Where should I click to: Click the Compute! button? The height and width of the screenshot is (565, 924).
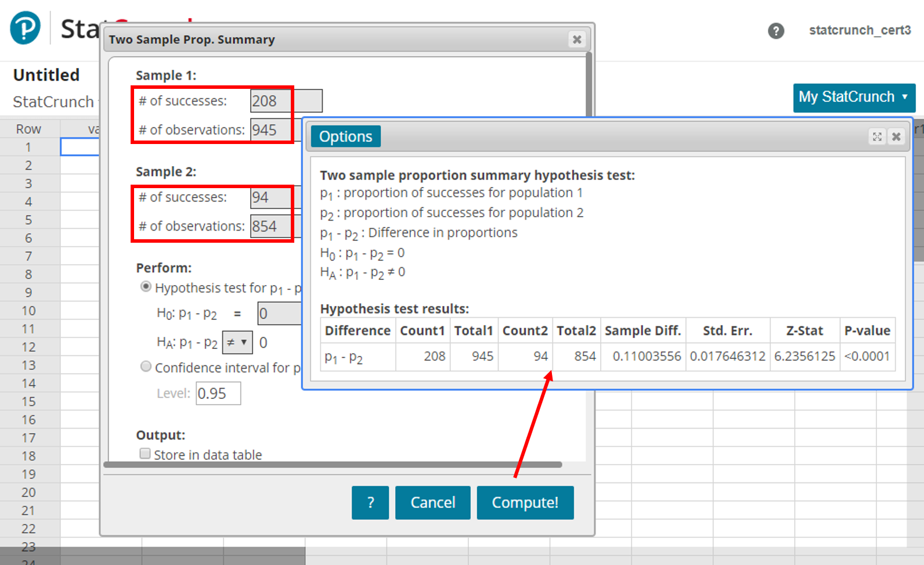pyautogui.click(x=525, y=503)
